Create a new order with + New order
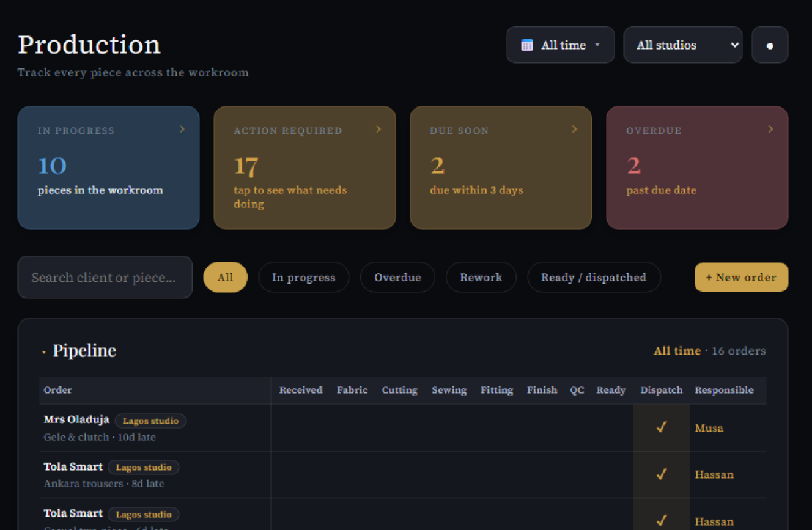 [741, 278]
